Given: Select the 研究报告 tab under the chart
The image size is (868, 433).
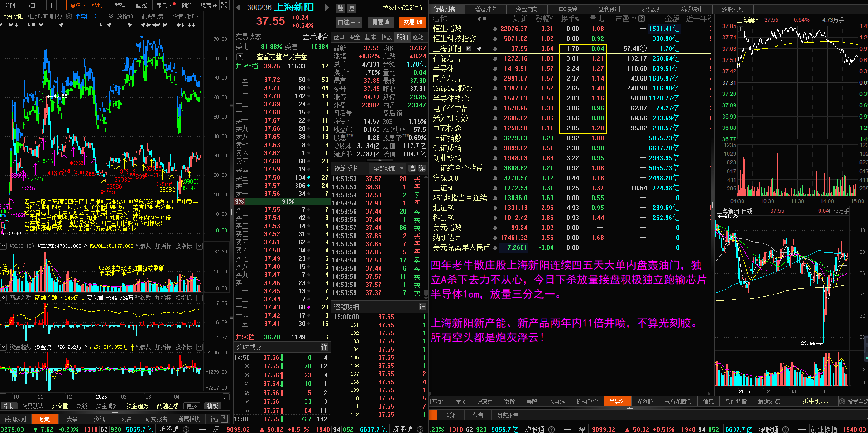Looking at the screenshot, I should (x=156, y=419).
